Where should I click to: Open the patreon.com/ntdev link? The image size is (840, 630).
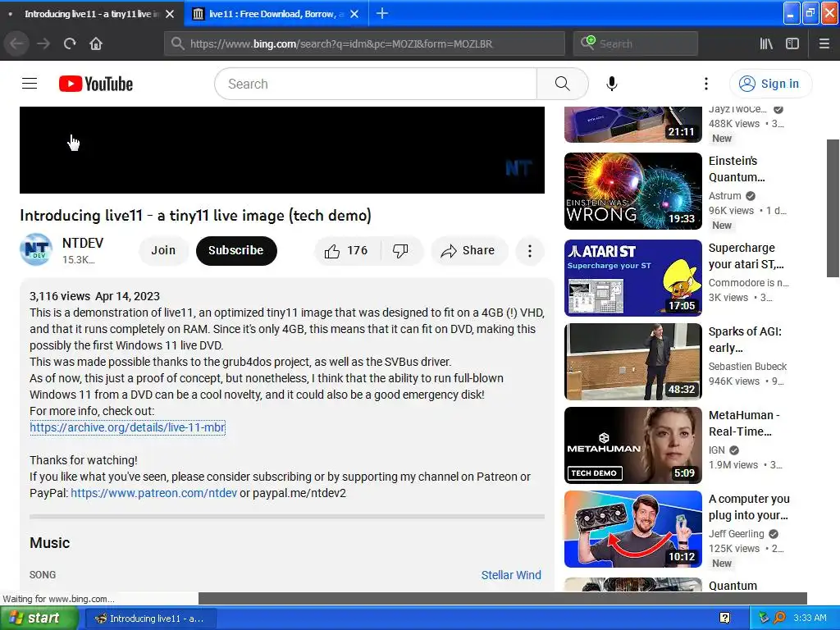[153, 493]
